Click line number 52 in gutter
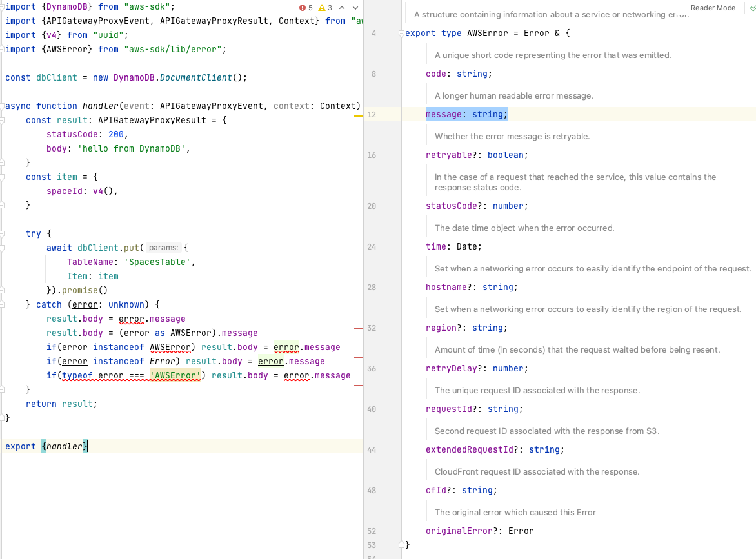Viewport: 756px width, 559px height. click(x=372, y=531)
